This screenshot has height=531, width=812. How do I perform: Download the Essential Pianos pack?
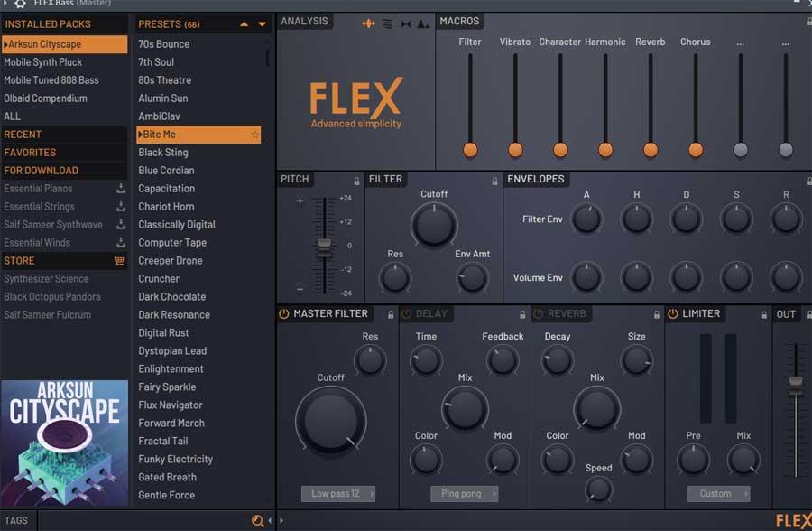[121, 188]
